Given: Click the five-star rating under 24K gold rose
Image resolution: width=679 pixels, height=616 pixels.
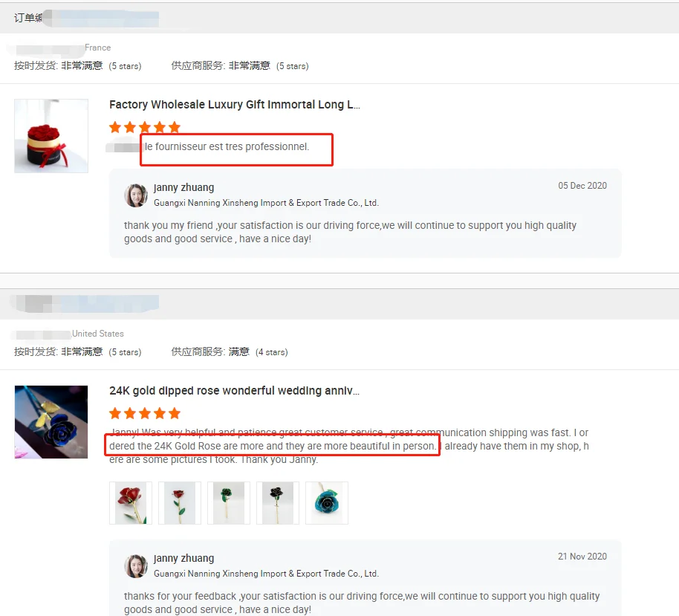Looking at the screenshot, I should point(145,413).
